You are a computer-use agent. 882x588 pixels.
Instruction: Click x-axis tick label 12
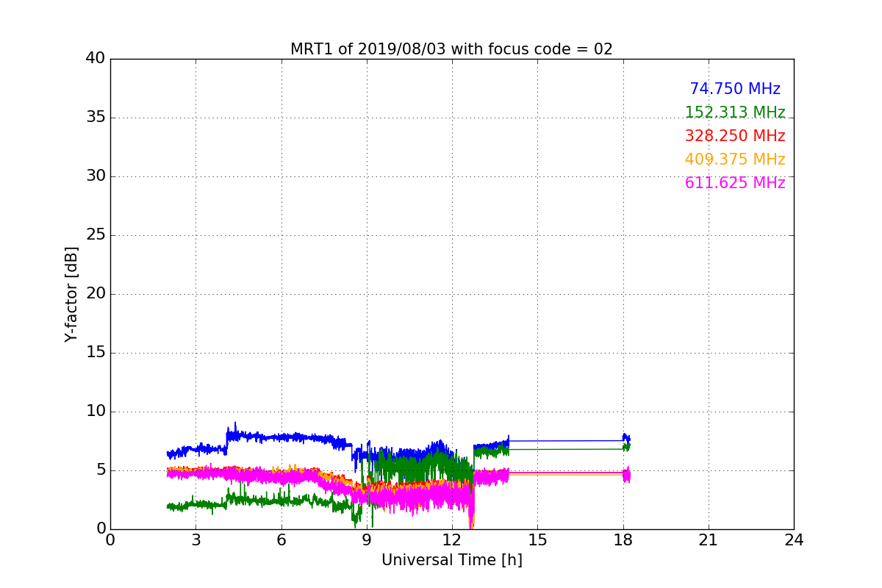(x=452, y=540)
